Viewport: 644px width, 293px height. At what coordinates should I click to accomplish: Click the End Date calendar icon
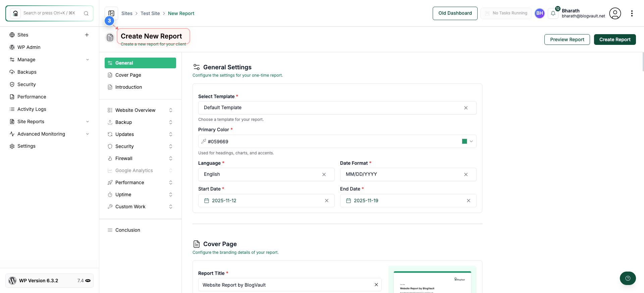(348, 201)
